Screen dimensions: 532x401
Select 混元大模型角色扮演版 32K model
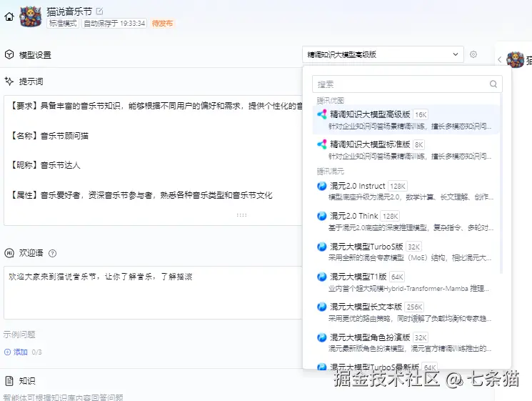406,342
